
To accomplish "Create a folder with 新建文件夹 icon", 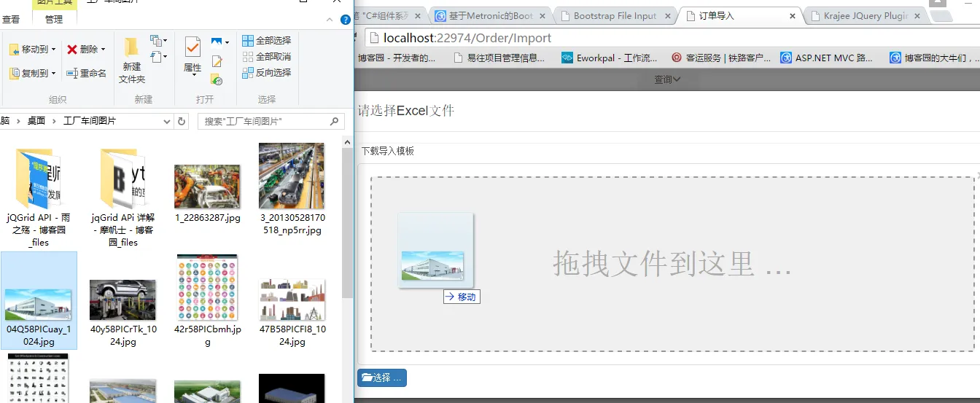I will [x=132, y=48].
